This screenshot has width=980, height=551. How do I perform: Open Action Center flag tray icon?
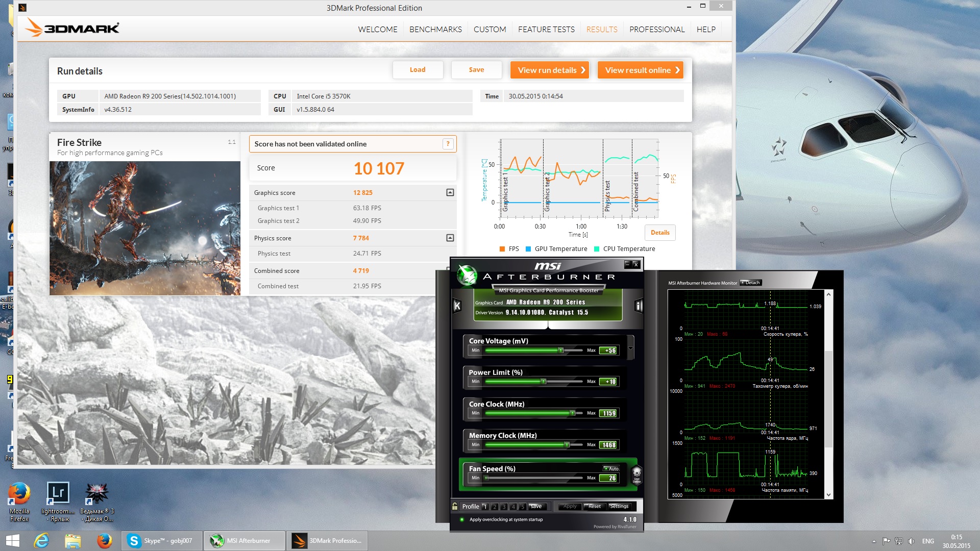click(x=886, y=541)
